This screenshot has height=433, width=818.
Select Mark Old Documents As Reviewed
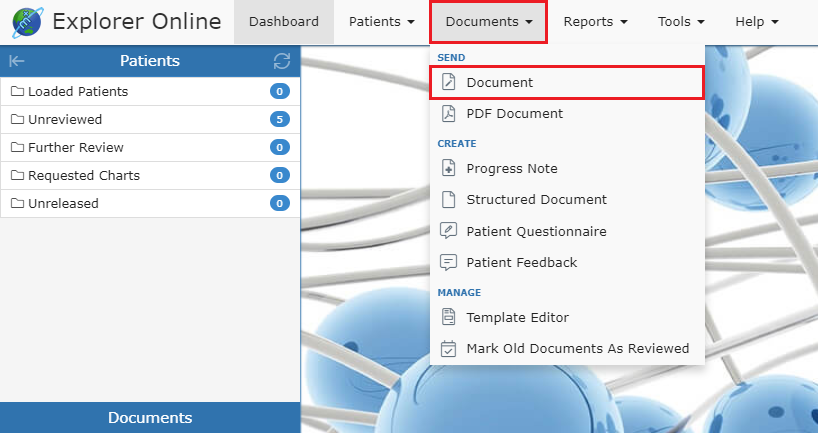pyautogui.click(x=577, y=349)
